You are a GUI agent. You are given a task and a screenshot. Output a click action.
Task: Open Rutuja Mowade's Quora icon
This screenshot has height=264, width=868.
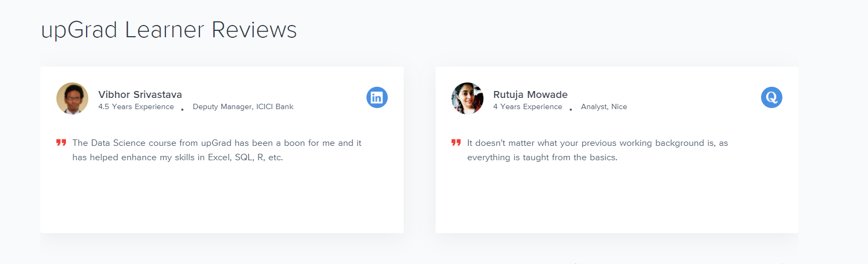click(771, 97)
